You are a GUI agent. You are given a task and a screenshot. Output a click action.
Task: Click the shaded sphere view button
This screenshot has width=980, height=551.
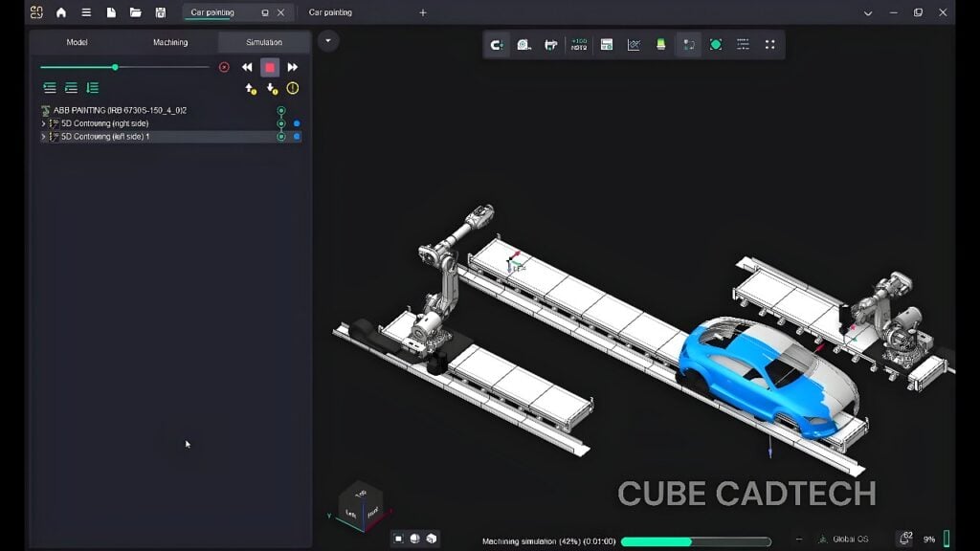pyautogui.click(x=414, y=539)
